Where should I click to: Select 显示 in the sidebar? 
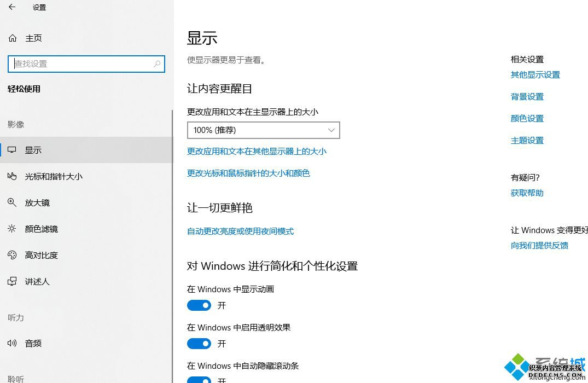click(86, 150)
